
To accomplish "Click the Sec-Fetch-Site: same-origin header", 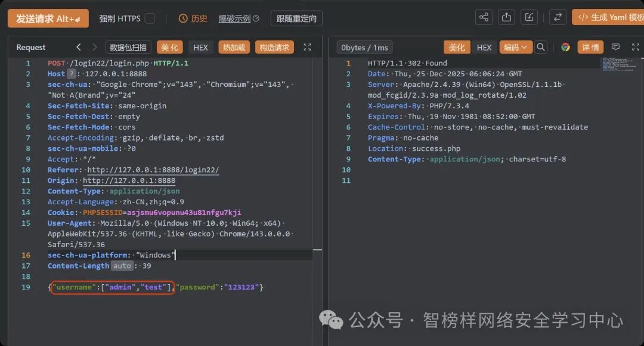I will click(x=107, y=106).
